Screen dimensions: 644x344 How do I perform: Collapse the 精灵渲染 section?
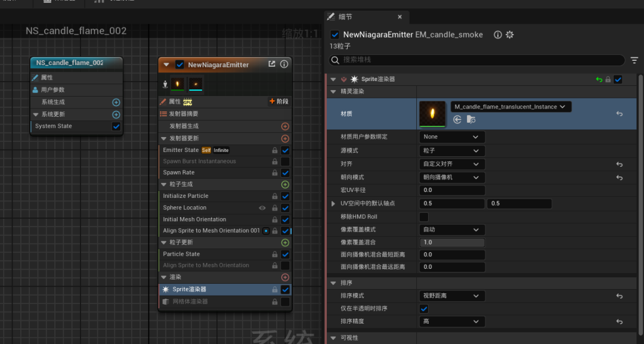pyautogui.click(x=333, y=92)
